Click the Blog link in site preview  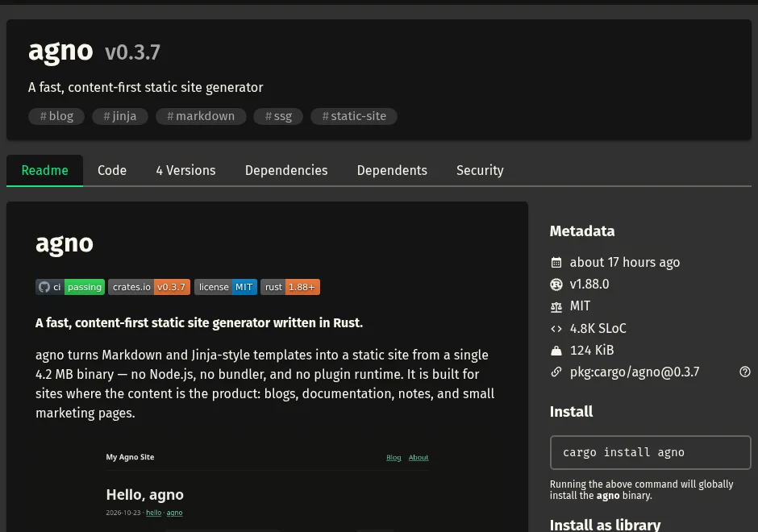394,458
